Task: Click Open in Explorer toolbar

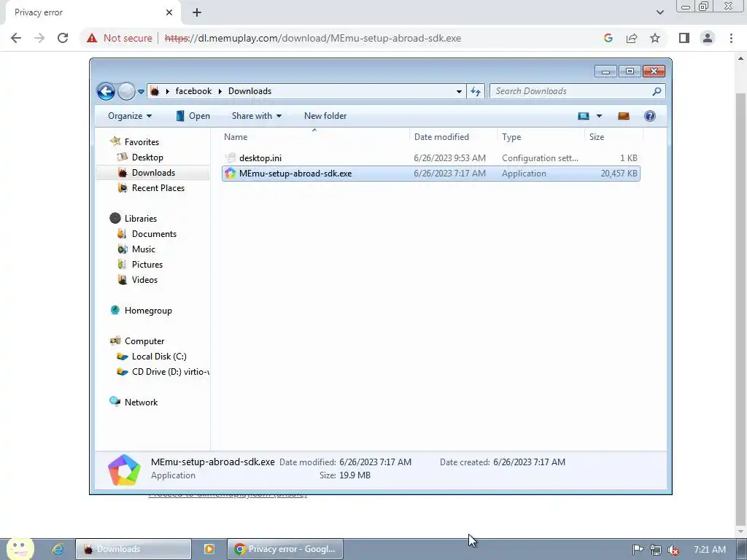Action: [193, 116]
